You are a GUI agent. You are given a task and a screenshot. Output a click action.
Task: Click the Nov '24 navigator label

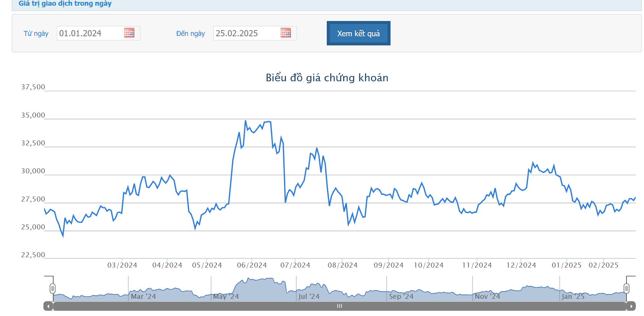487,297
